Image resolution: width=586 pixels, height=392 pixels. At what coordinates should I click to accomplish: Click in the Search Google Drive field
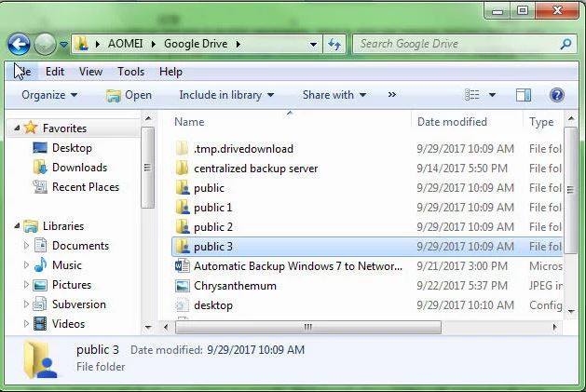click(x=457, y=44)
